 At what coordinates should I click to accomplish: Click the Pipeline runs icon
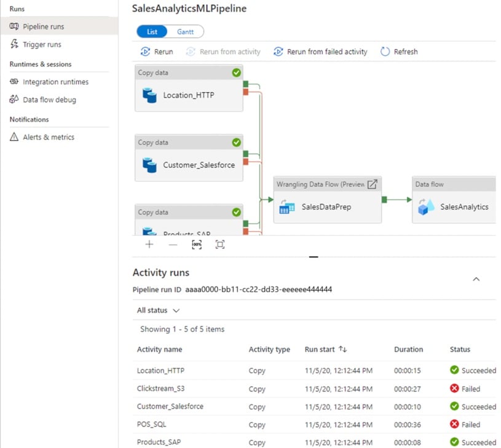(14, 26)
